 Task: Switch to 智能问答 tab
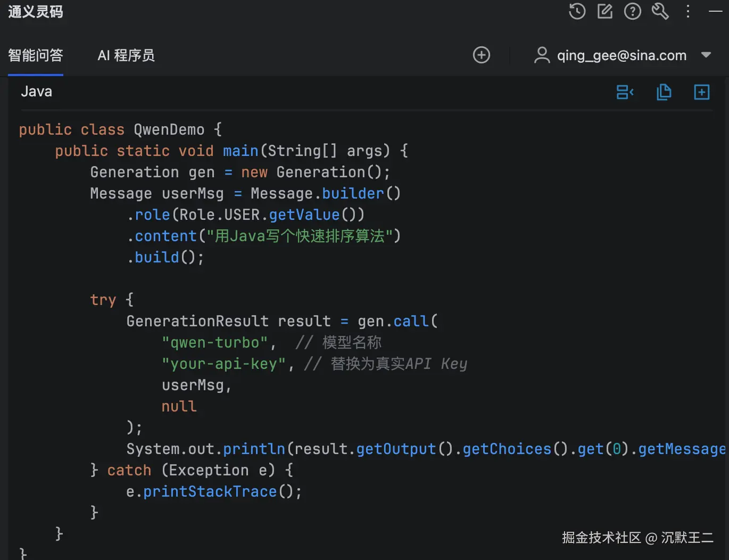pyautogui.click(x=36, y=55)
